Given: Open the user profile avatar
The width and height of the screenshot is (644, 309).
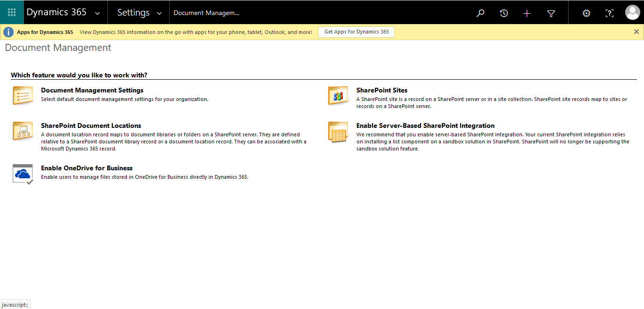Looking at the screenshot, I should tap(632, 12).
